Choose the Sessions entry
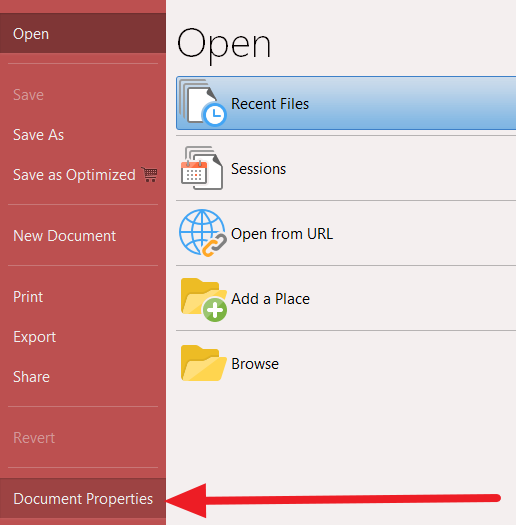The width and height of the screenshot is (516, 525). [346, 168]
